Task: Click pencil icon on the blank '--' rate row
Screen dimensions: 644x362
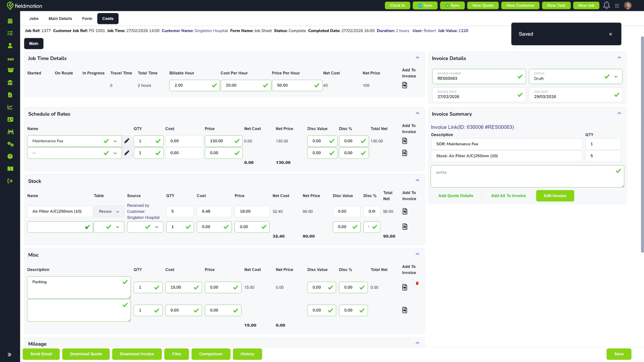Action: coord(127,153)
